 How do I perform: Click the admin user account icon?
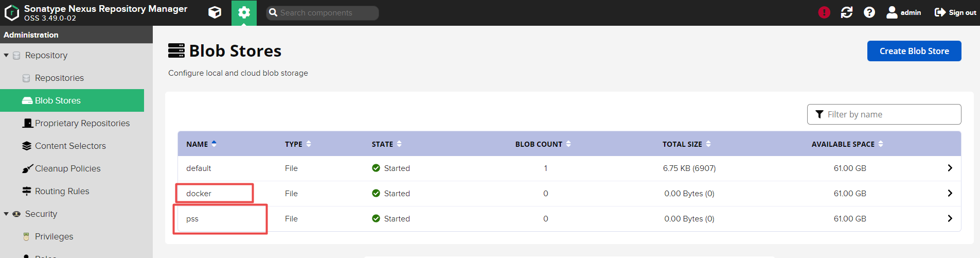pos(903,12)
